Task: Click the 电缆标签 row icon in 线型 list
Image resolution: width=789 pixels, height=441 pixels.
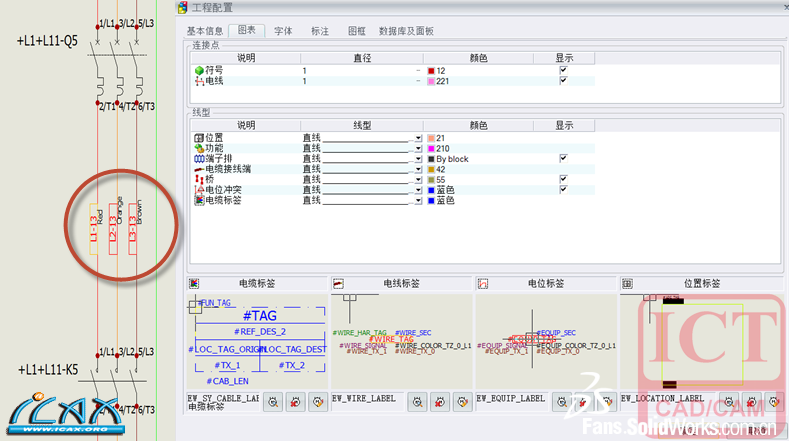Action: point(199,200)
